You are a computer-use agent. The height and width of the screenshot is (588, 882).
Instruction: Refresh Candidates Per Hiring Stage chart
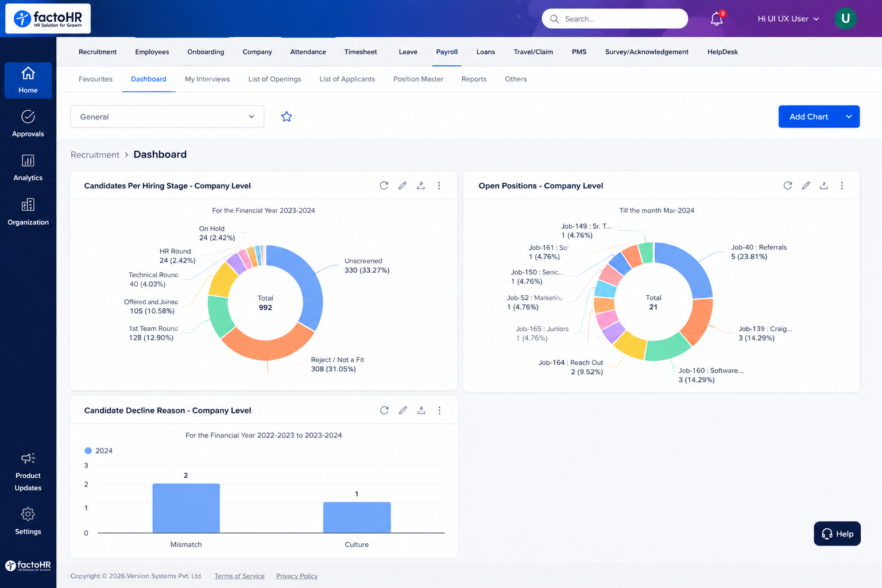[x=384, y=185]
